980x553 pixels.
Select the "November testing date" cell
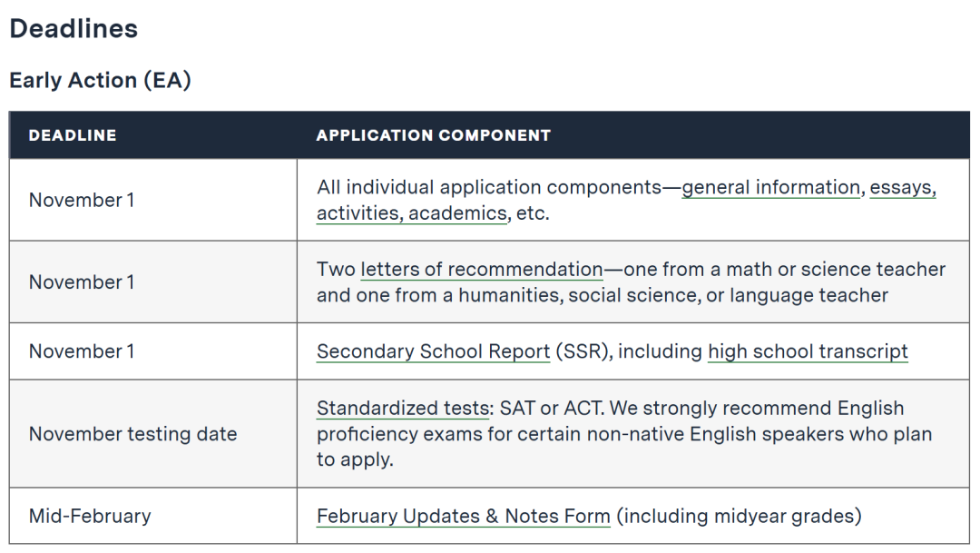click(x=132, y=434)
